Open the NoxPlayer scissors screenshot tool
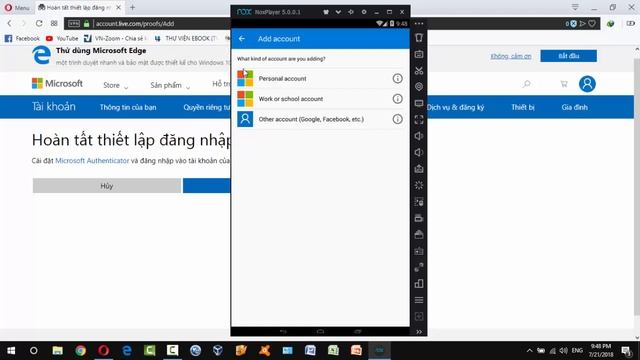This screenshot has height=360, width=640. pyautogui.click(x=419, y=71)
